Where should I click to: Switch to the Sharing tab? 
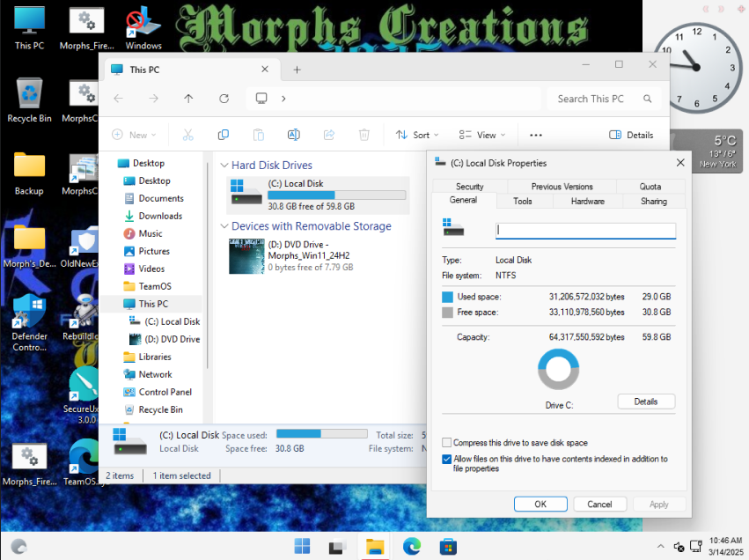[653, 201]
